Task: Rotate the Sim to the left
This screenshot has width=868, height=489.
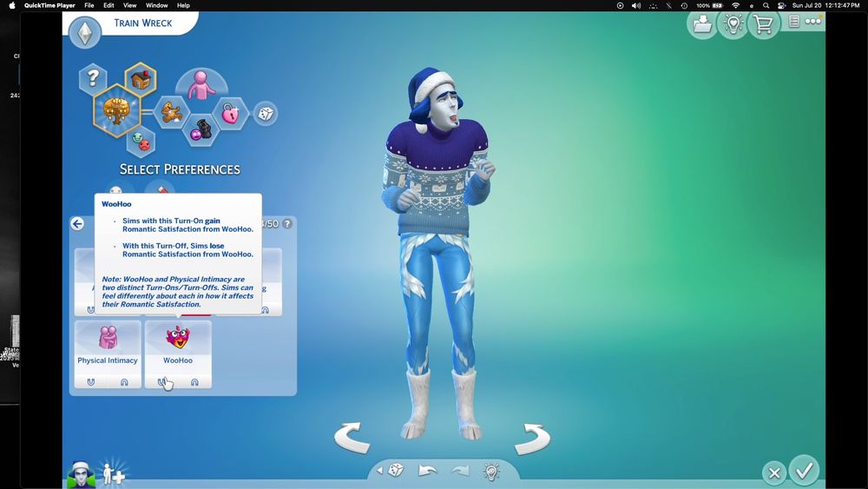Action: pyautogui.click(x=352, y=438)
